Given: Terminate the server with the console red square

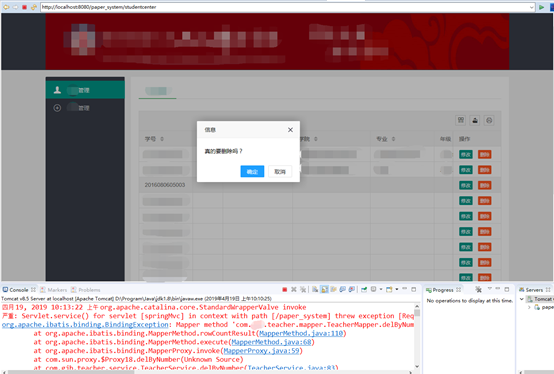Looking at the screenshot, I should (285, 290).
